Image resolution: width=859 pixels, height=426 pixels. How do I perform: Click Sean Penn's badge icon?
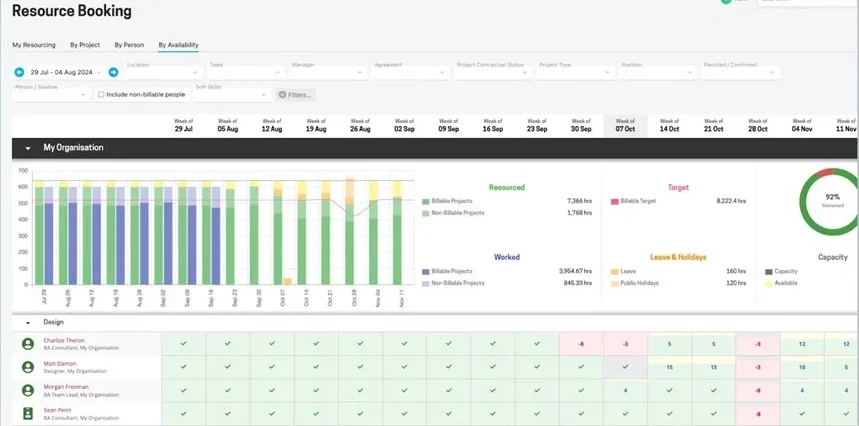pyautogui.click(x=28, y=412)
